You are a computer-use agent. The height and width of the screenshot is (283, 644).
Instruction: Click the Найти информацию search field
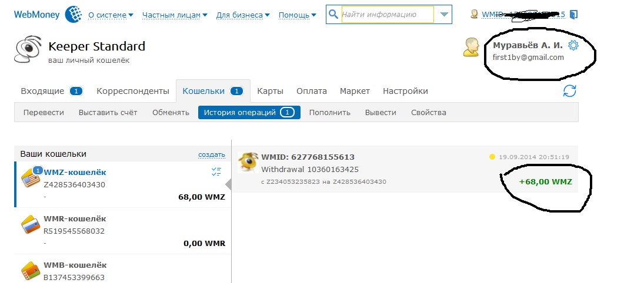(x=388, y=14)
